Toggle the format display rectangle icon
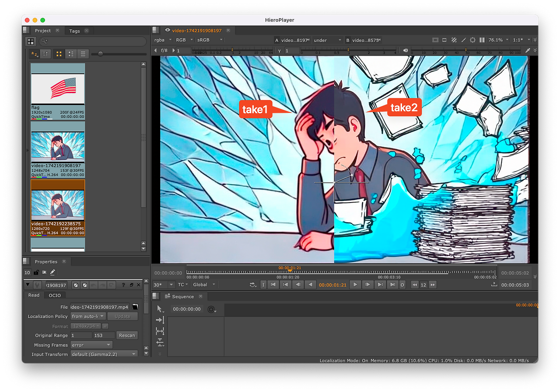 [x=444, y=40]
